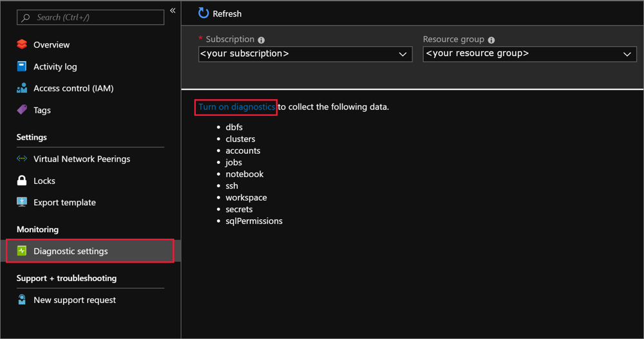Click the Refresh circular arrow icon
This screenshot has height=339, width=644.
click(204, 13)
